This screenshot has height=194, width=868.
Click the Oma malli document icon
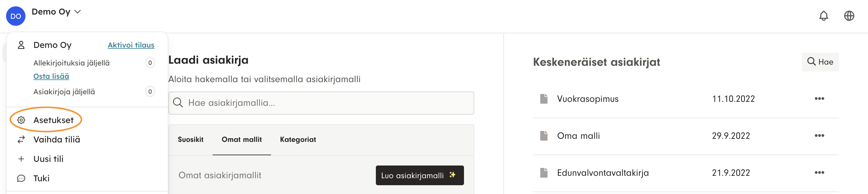click(544, 136)
